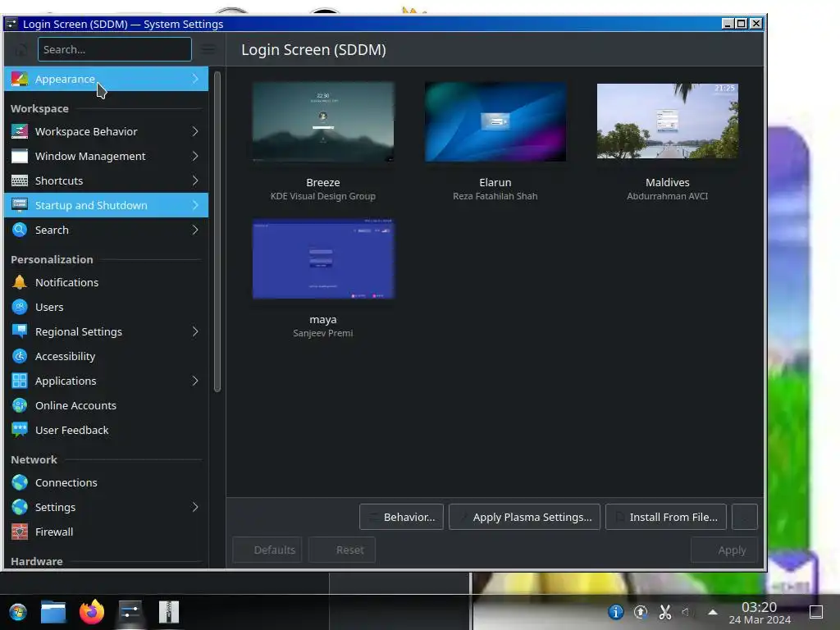Expand the Regional Settings chevron

coord(195,331)
